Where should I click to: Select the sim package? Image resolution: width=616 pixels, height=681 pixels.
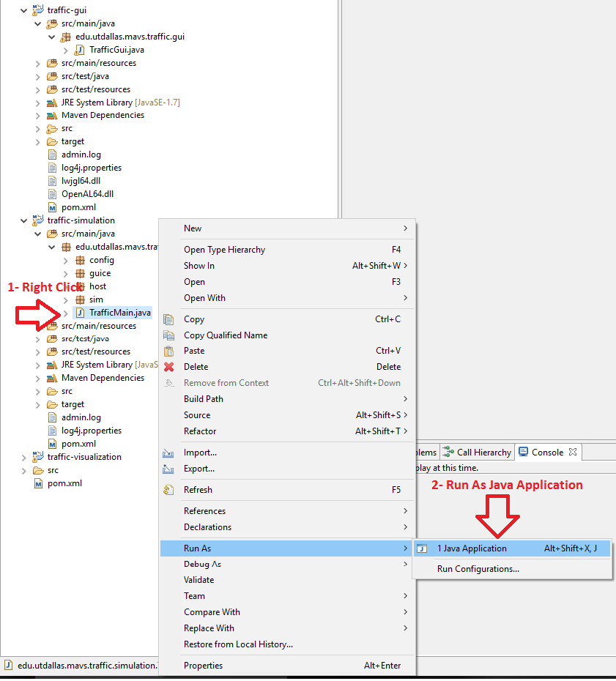pyautogui.click(x=96, y=299)
